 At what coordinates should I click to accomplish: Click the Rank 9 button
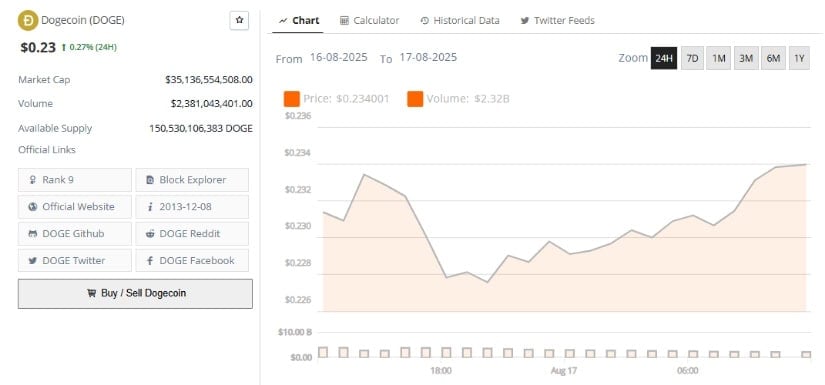pos(75,180)
